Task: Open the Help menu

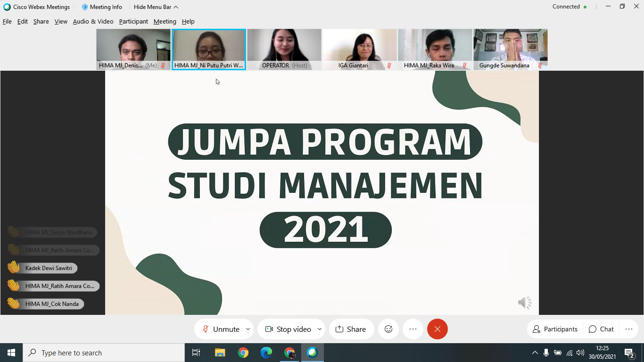Action: [x=188, y=21]
